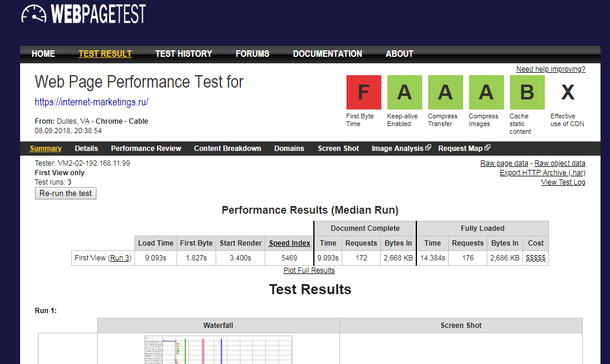The width and height of the screenshot is (610, 364).
Task: Click the Waterfall column header
Action: pos(219,326)
